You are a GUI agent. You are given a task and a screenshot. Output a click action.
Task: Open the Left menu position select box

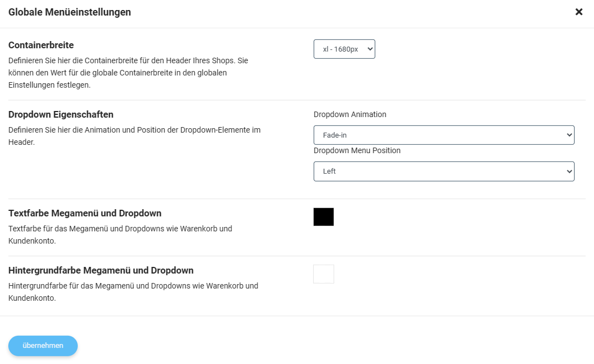pos(444,171)
